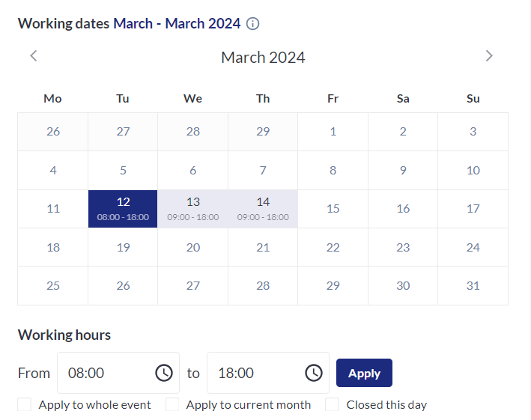This screenshot has height=420, width=531.
Task: Select March 20 in the Wednesday column
Action: [192, 247]
